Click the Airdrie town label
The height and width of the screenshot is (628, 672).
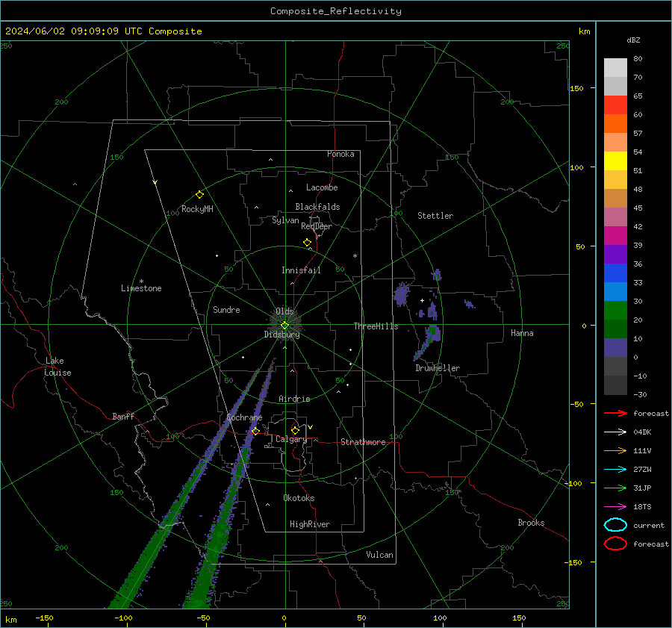pos(294,399)
